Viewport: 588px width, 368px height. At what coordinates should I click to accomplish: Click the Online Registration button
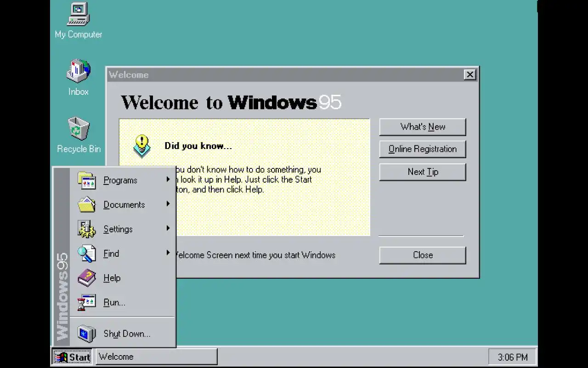[423, 149]
